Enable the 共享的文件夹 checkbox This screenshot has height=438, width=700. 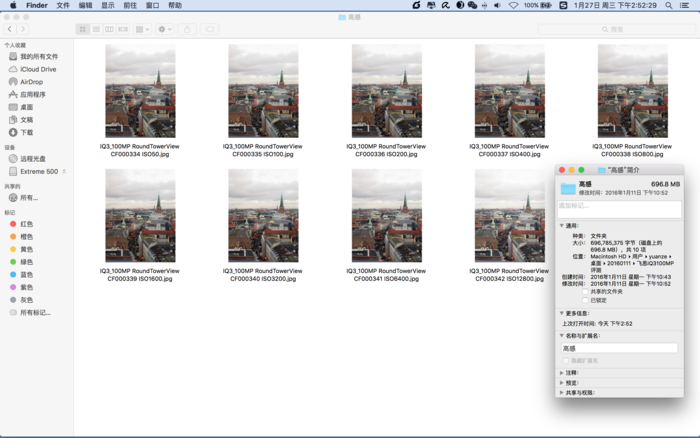coord(586,291)
